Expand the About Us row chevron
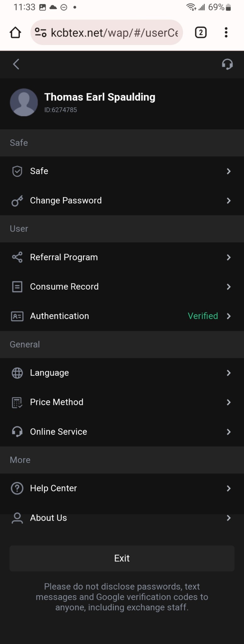Viewport: 244px width, 644px height. click(x=229, y=518)
